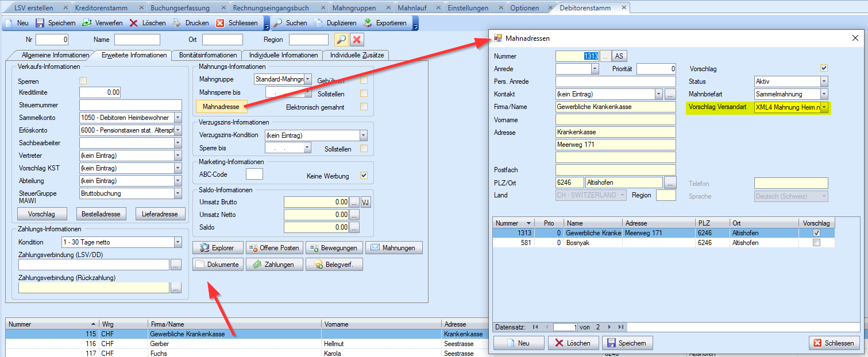868x357 pixels.
Task: Click the Verwerfen toolbar button
Action: pyautogui.click(x=102, y=23)
